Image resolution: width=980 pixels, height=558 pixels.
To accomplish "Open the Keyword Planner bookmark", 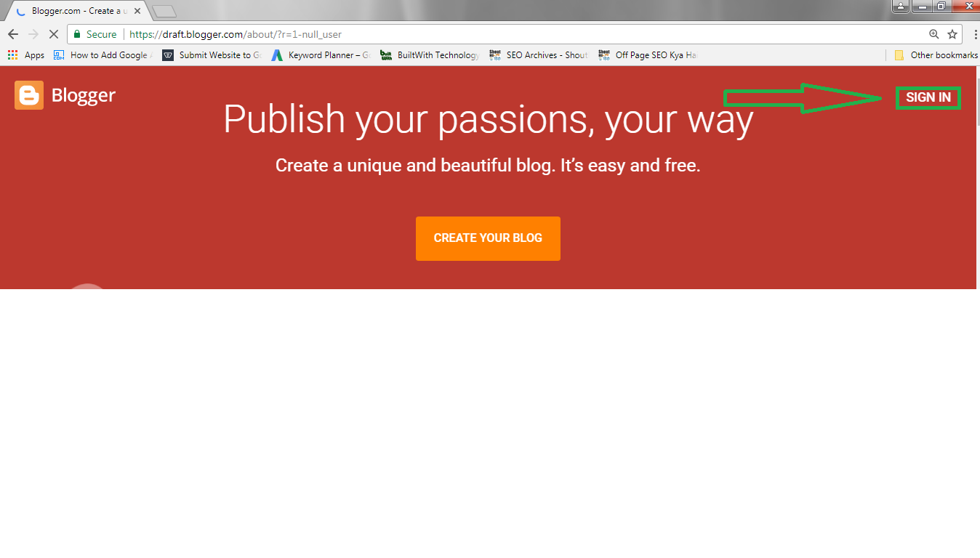I will pyautogui.click(x=321, y=55).
